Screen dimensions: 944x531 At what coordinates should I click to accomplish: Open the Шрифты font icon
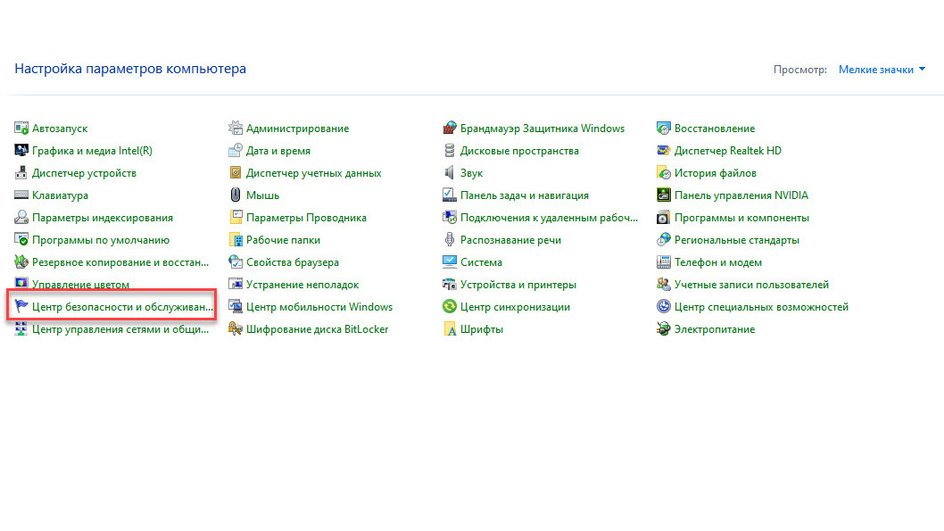pos(450,329)
